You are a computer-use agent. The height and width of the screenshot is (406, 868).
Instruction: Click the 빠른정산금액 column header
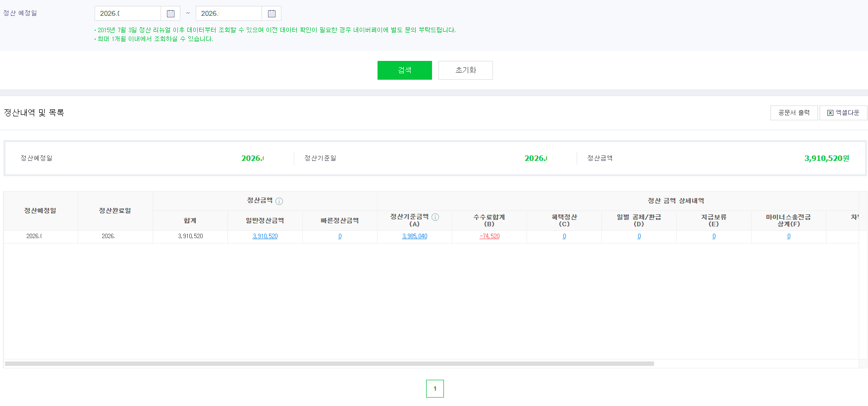pyautogui.click(x=340, y=221)
